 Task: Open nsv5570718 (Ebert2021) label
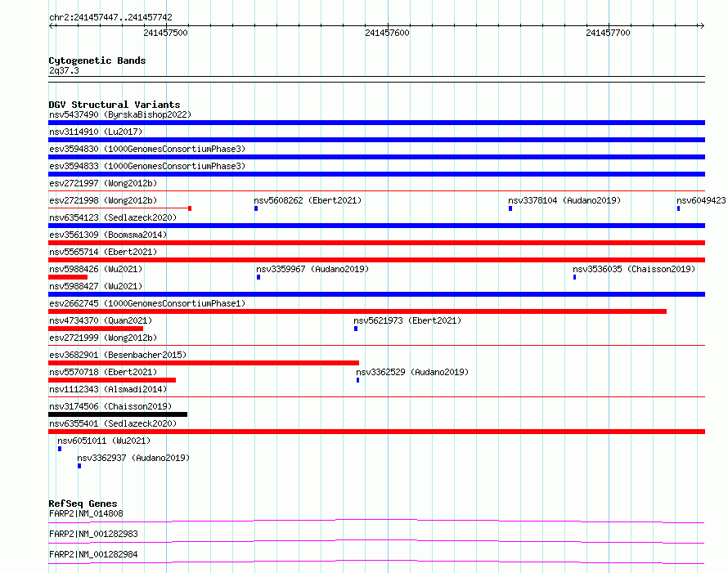click(x=103, y=372)
